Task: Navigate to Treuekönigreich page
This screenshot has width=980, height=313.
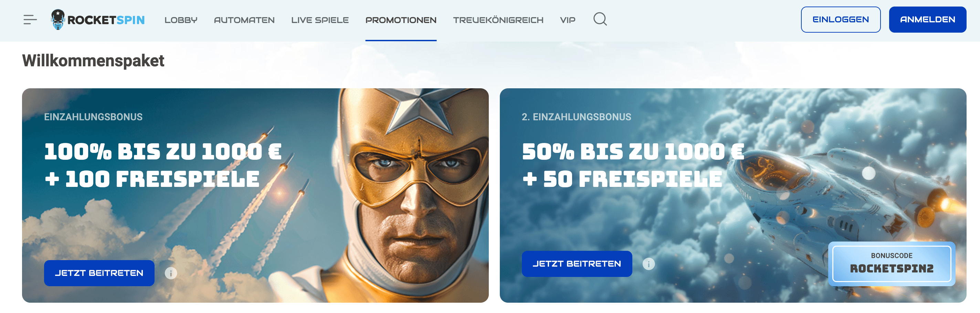Action: coord(498,20)
